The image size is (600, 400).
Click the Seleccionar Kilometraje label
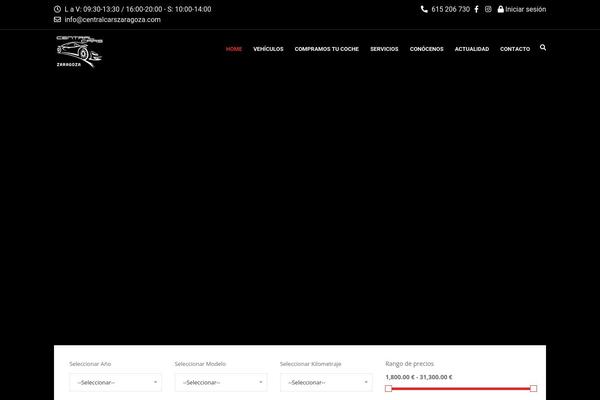pos(310,364)
